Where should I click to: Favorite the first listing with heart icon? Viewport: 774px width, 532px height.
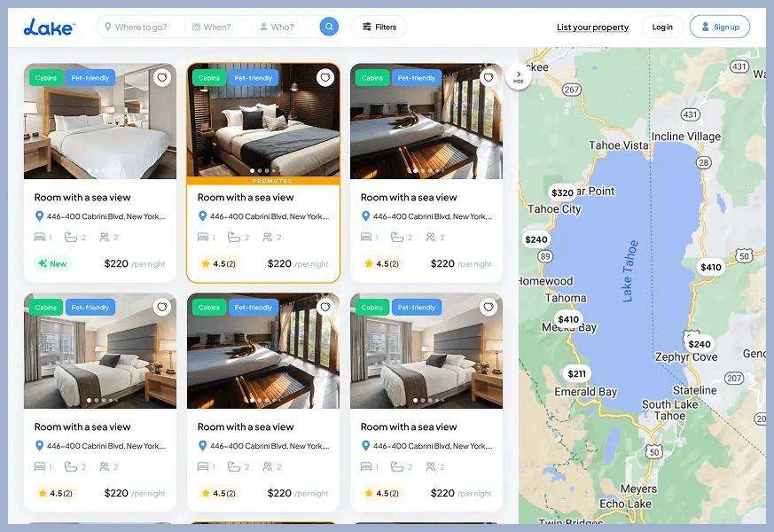coord(162,77)
